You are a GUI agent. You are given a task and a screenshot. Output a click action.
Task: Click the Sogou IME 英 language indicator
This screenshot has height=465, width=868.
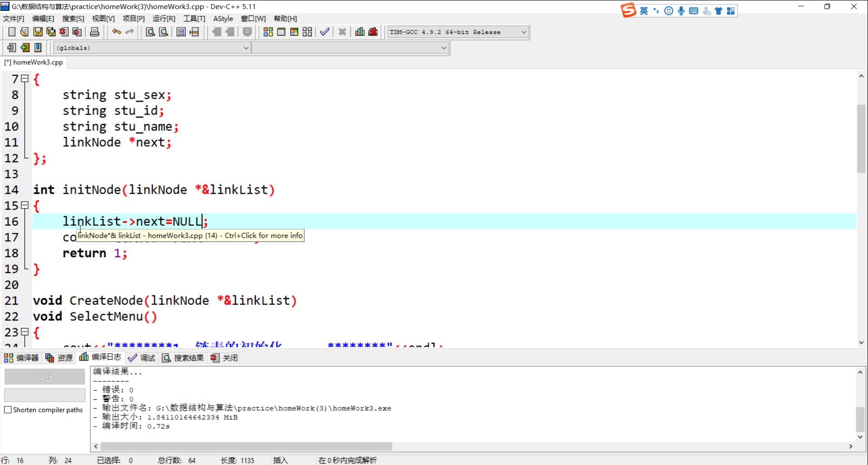click(x=644, y=11)
